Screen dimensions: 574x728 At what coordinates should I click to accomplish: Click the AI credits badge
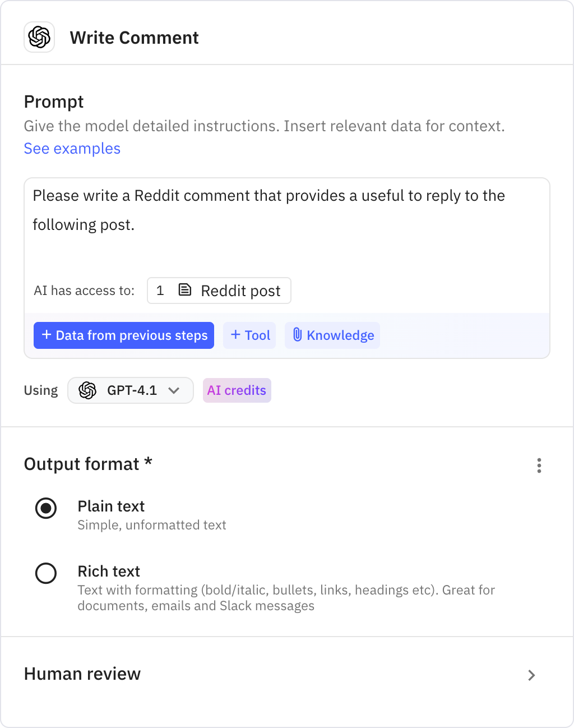(237, 390)
